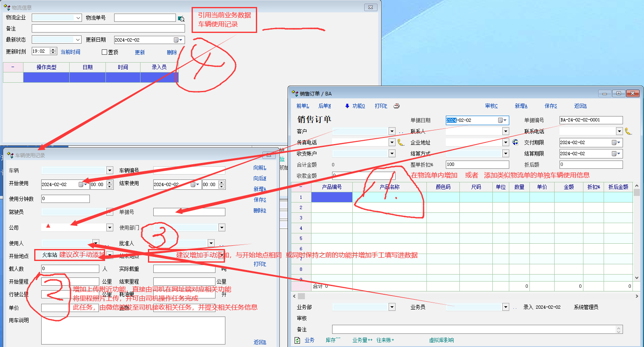Expand the 物流企业 dropdown
The image size is (644, 347).
(78, 18)
